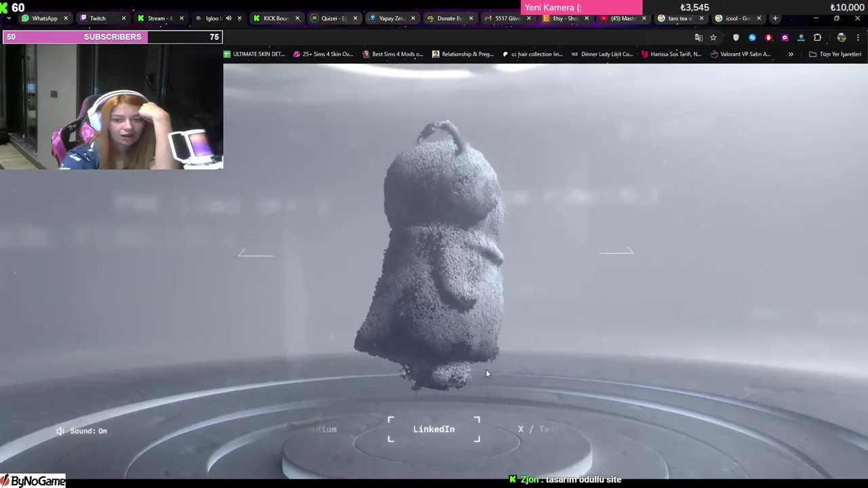Open Dinner Lady Likit bookmark
Image resolution: width=868 pixels, height=488 pixels.
coord(602,54)
